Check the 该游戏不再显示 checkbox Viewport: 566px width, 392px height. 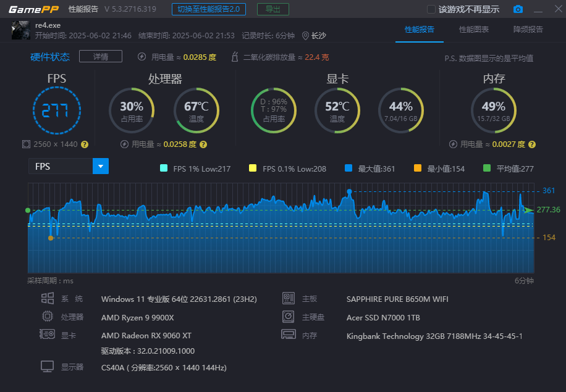431,9
